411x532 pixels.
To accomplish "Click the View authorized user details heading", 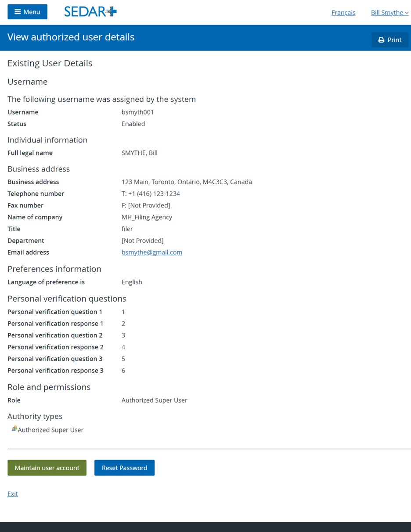I will click(x=71, y=37).
